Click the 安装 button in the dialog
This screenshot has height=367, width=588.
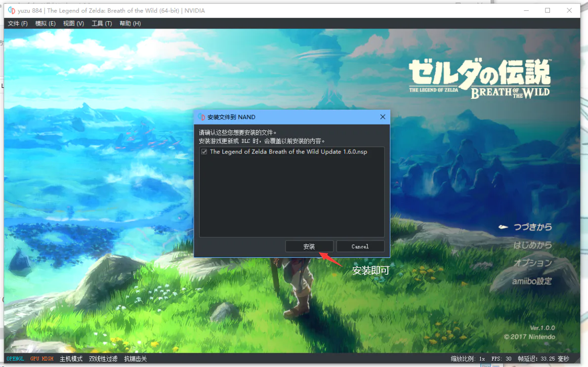pyautogui.click(x=309, y=246)
